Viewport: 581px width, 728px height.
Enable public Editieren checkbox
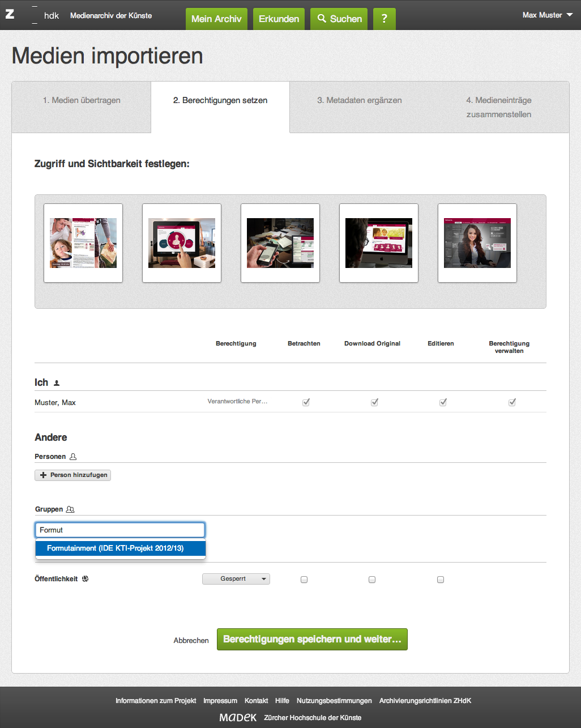(441, 580)
